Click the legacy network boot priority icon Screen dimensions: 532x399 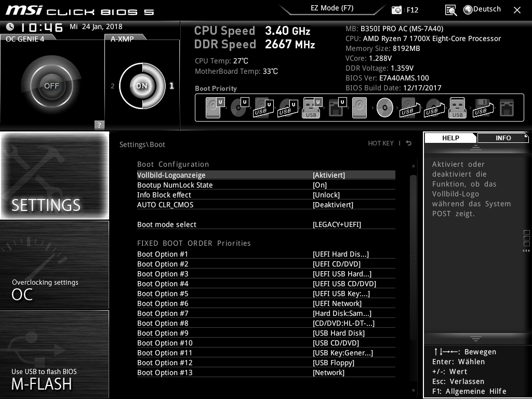click(x=507, y=108)
